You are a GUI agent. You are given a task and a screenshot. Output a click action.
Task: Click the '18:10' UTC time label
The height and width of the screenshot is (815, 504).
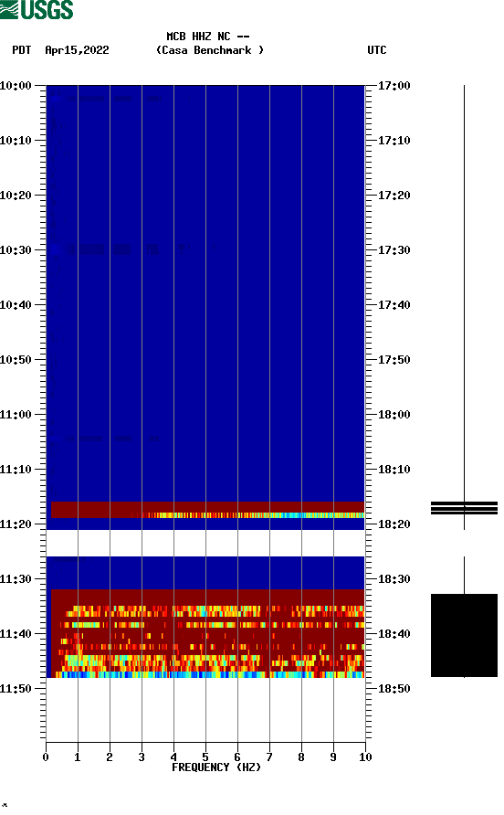394,470
